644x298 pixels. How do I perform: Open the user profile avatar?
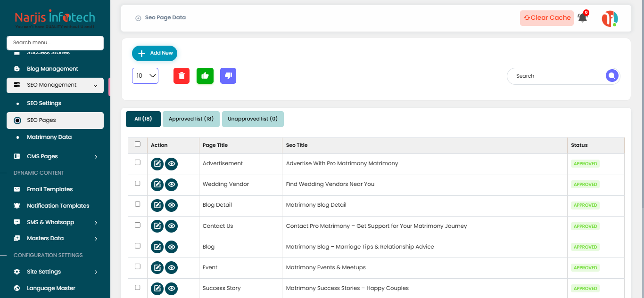(x=610, y=18)
